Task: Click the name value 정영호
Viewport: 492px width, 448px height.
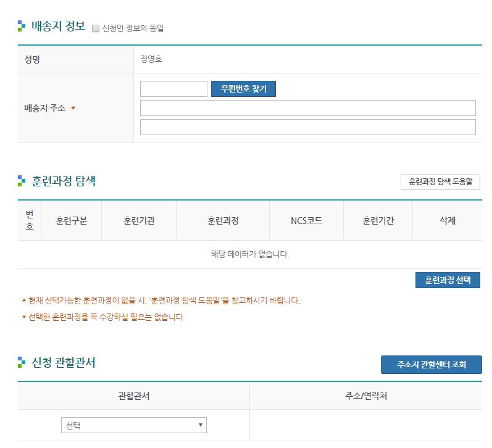Action: (151, 59)
